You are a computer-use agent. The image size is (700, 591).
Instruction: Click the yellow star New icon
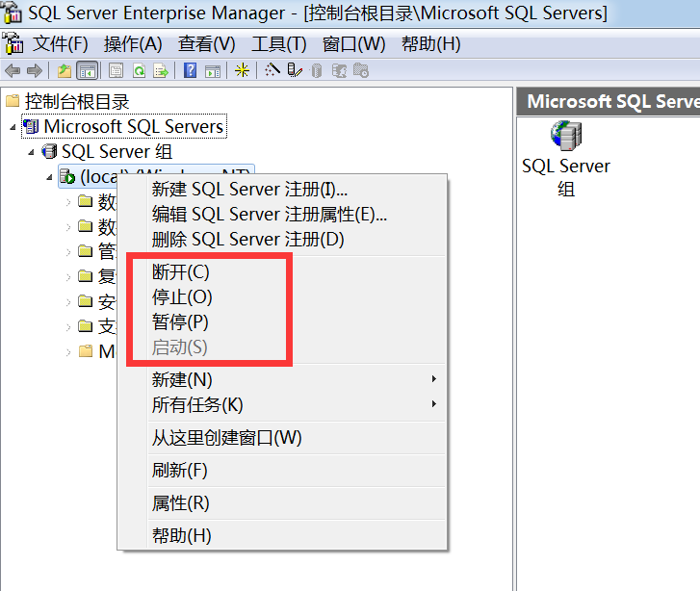click(x=242, y=70)
